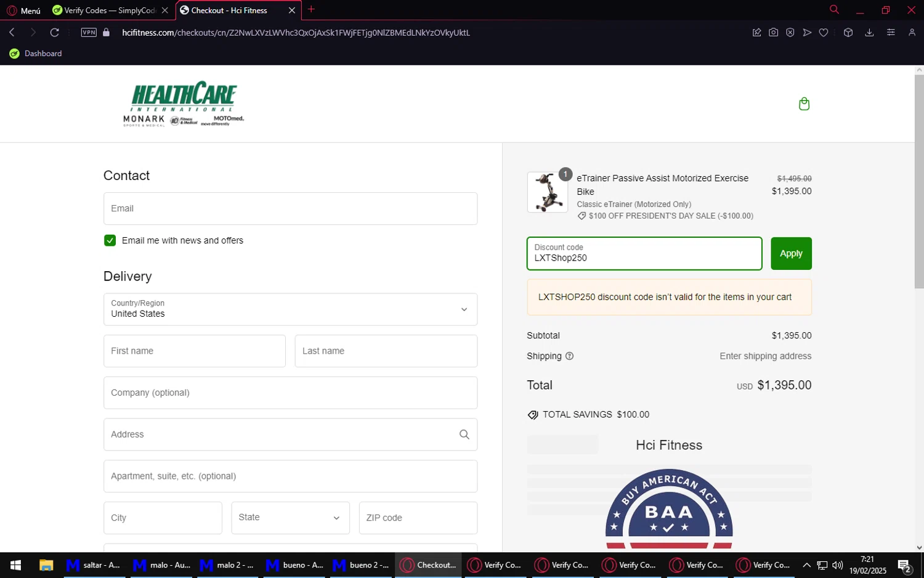This screenshot has height=578, width=924.
Task: Open the network tray icon
Action: [x=822, y=565]
